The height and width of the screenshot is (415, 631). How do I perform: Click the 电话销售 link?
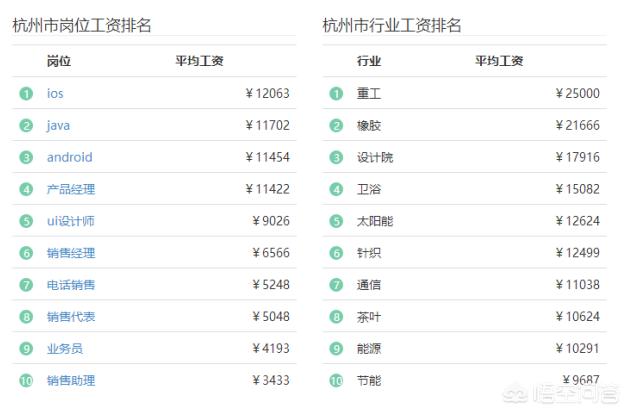point(71,285)
